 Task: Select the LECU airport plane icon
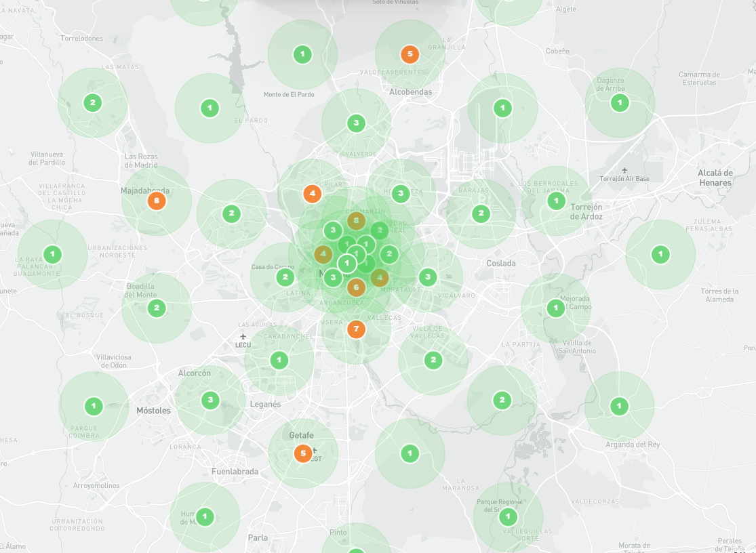pos(243,336)
